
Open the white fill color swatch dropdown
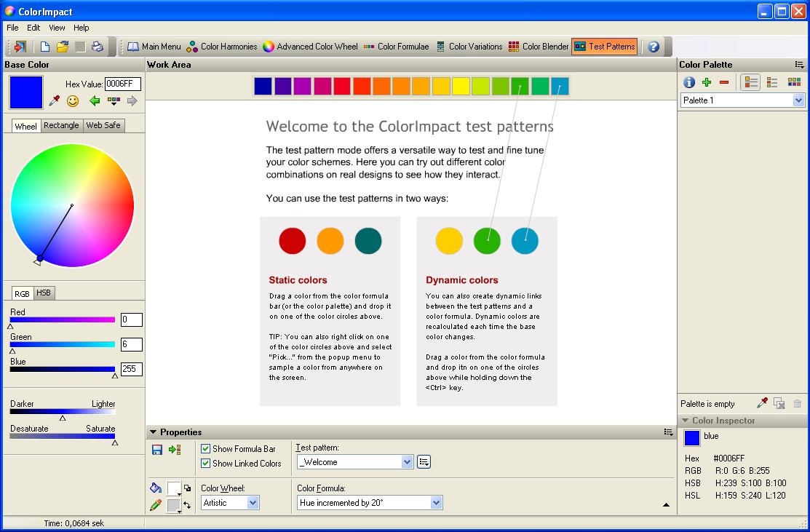[173, 488]
